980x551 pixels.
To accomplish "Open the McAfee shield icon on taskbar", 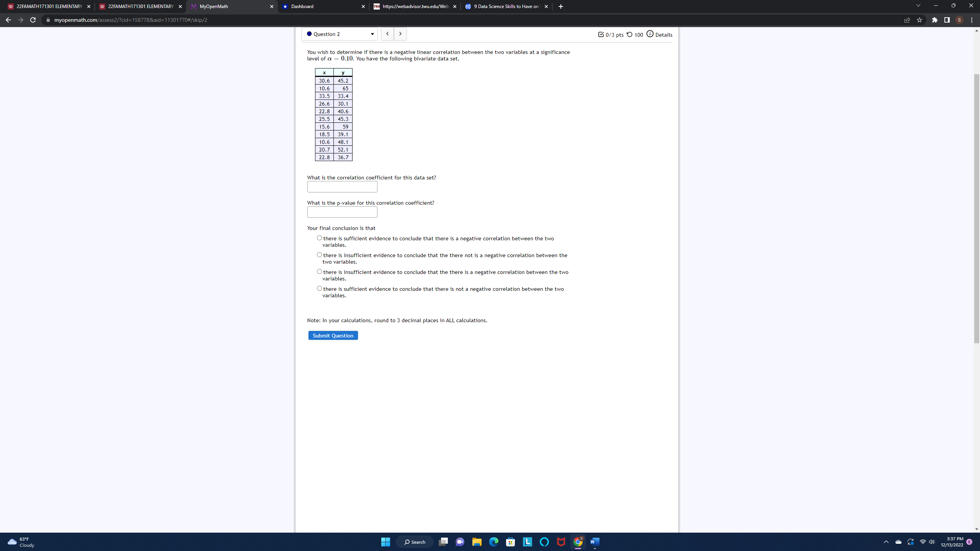I will [561, 542].
